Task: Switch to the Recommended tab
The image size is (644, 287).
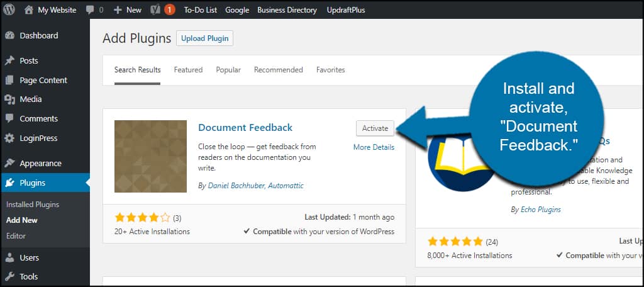Action: pyautogui.click(x=279, y=70)
